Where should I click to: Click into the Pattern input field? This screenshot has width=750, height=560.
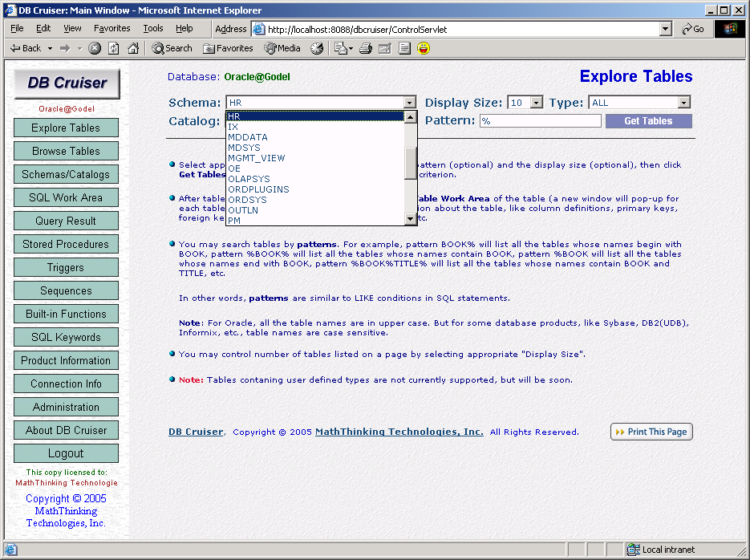pos(541,121)
